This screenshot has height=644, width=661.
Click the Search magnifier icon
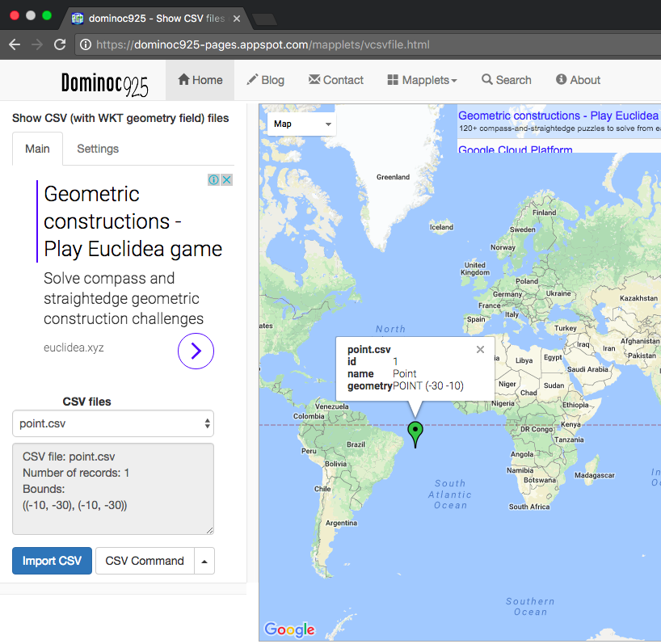click(486, 79)
